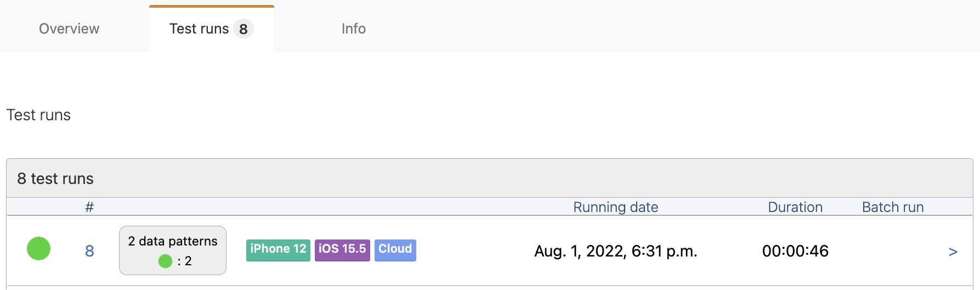The image size is (980, 290).
Task: Click the iPhone 12 device tag
Action: click(278, 250)
